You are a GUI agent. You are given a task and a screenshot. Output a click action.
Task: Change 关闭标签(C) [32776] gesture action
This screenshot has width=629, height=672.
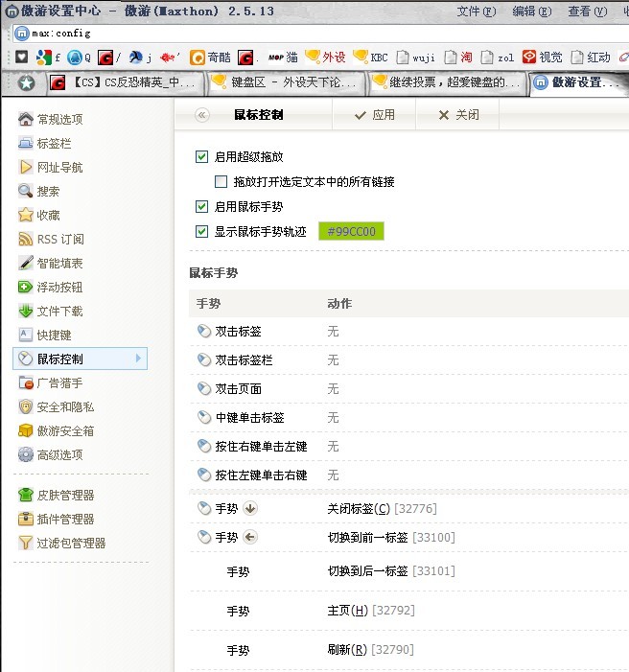(382, 508)
